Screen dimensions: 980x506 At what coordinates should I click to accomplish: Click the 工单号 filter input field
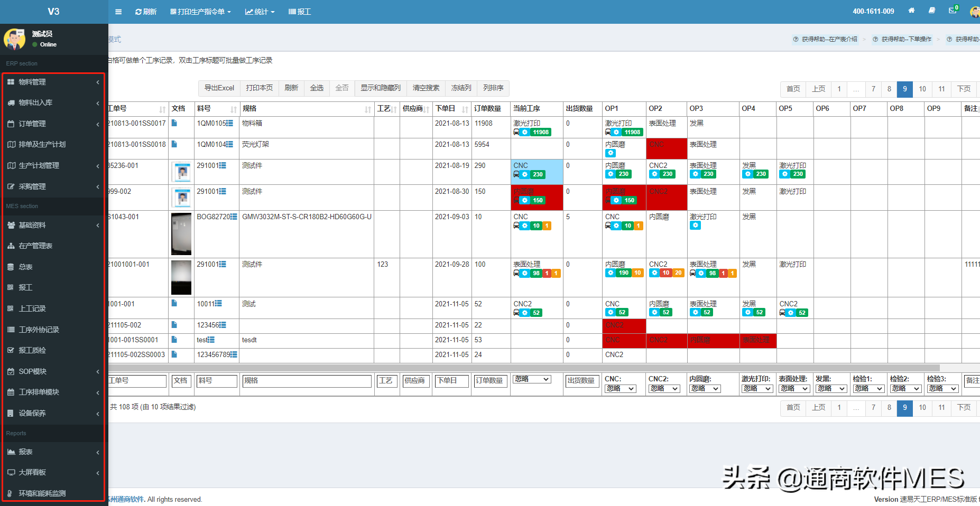tap(137, 381)
